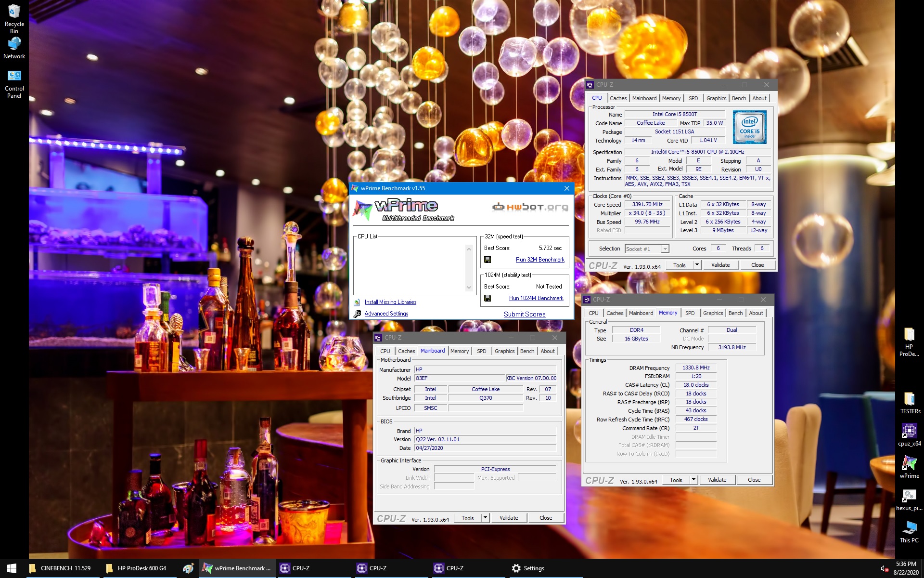Open the hexus_pi desktop icon
924x578 pixels.
[909, 499]
